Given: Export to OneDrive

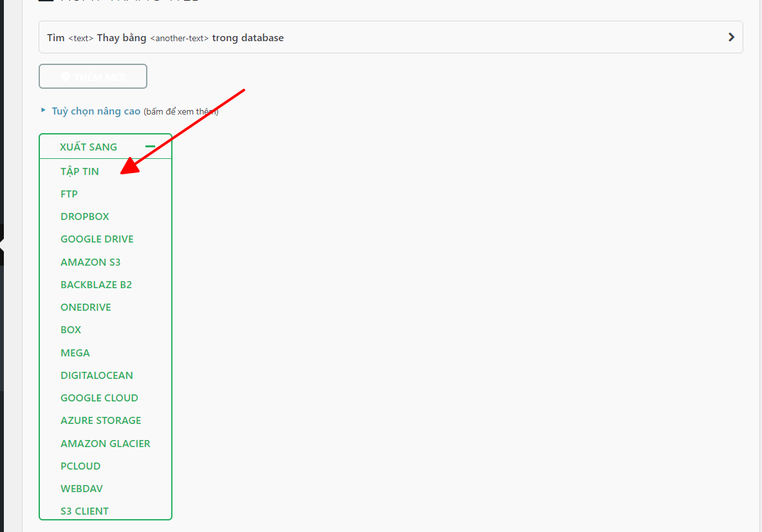Looking at the screenshot, I should click(x=86, y=307).
